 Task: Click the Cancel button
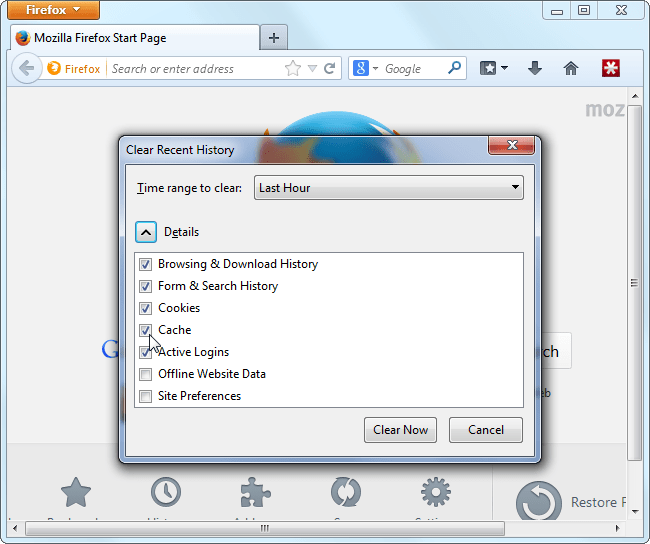coord(486,430)
